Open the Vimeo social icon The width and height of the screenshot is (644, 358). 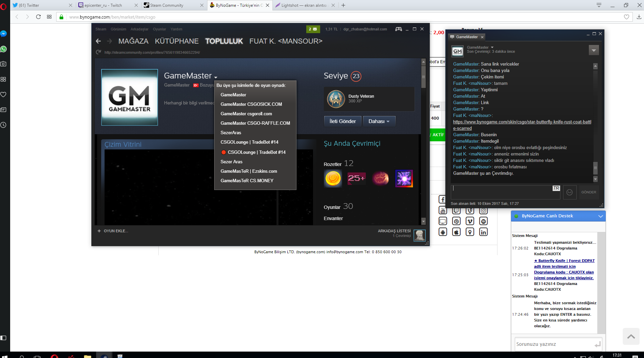click(470, 221)
